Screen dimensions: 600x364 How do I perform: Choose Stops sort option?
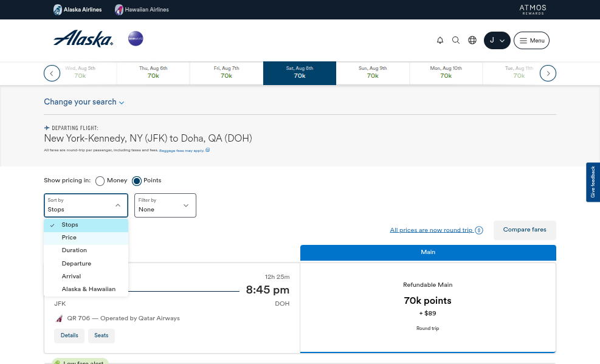coord(86,225)
